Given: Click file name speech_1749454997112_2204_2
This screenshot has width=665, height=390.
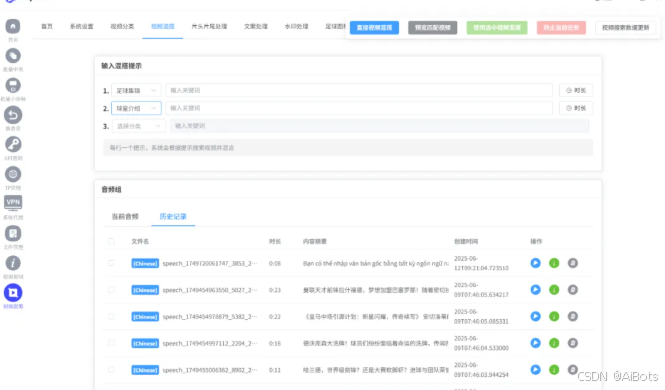Looking at the screenshot, I should [x=210, y=343].
